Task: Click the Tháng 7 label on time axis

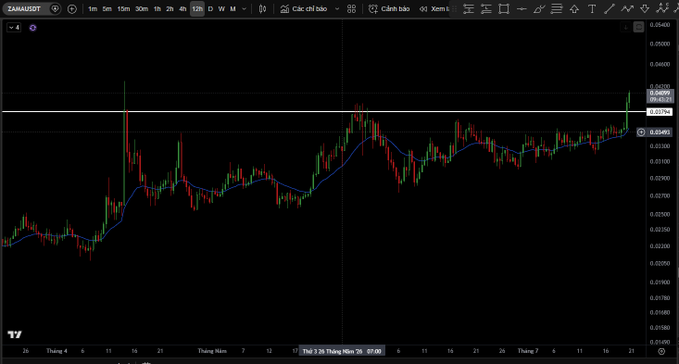Action: (x=528, y=351)
